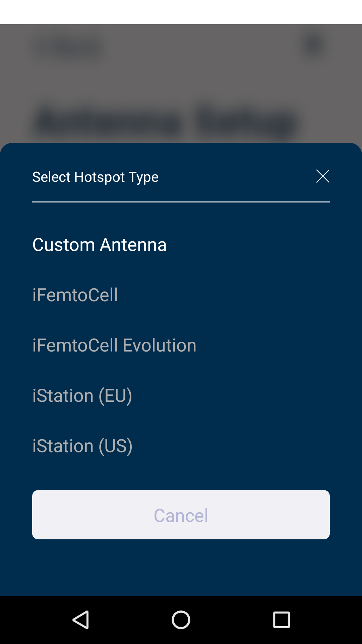Tap the Android back navigation icon

point(81,620)
